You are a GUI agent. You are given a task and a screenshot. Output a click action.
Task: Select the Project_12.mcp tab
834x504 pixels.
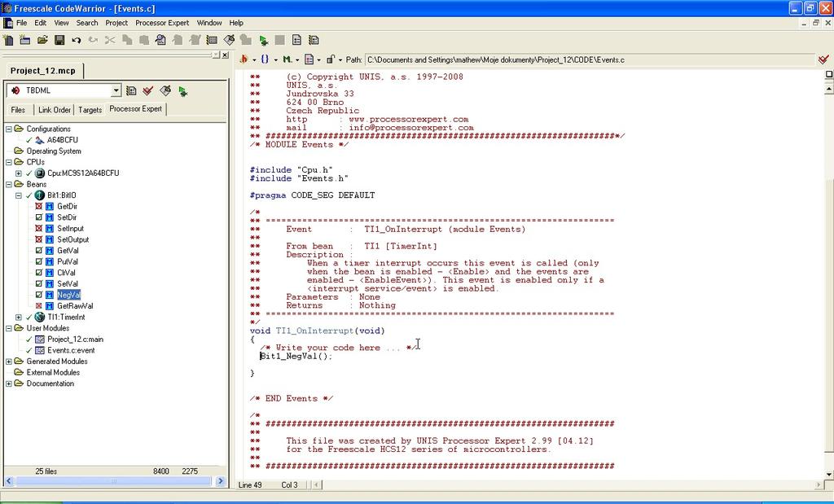coord(43,71)
